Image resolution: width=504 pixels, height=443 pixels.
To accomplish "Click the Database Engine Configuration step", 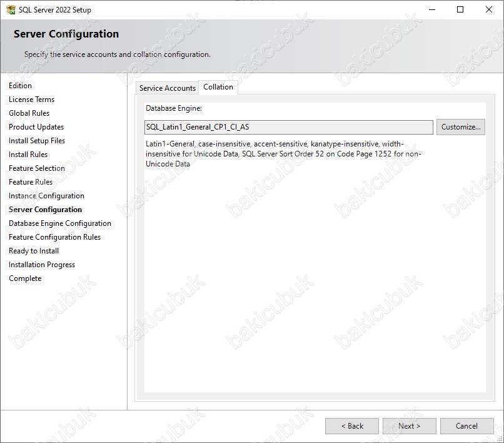I will (x=60, y=223).
